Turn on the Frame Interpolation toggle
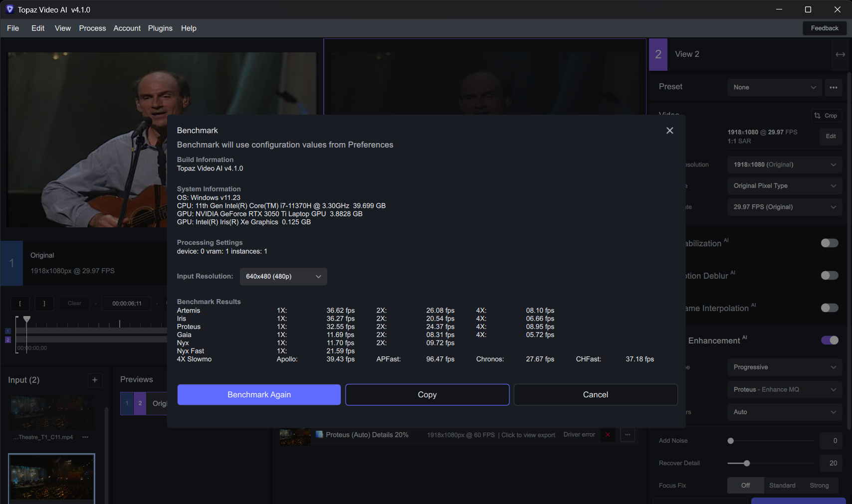The height and width of the screenshot is (504, 852). coord(829,308)
